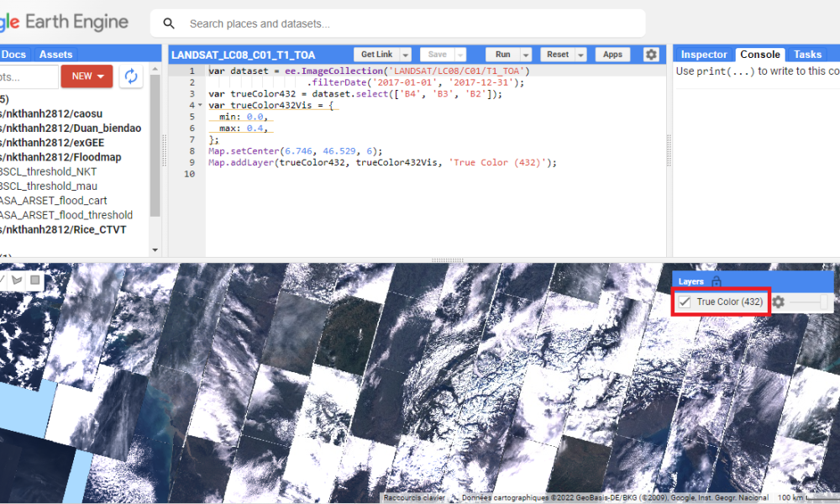Expand the Get Link dropdown arrow
The image size is (840, 504).
(x=406, y=55)
